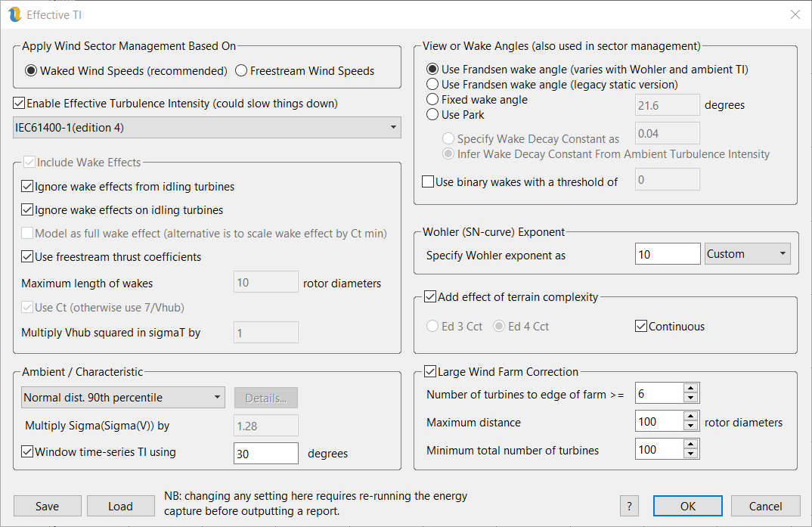Increase number of turbines to edge stepper

pos(690,389)
